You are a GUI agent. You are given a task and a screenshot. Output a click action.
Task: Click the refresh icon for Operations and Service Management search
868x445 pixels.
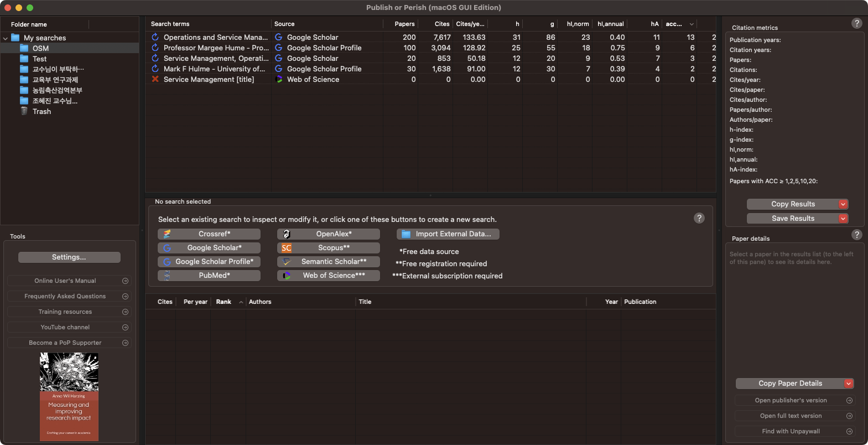click(155, 37)
